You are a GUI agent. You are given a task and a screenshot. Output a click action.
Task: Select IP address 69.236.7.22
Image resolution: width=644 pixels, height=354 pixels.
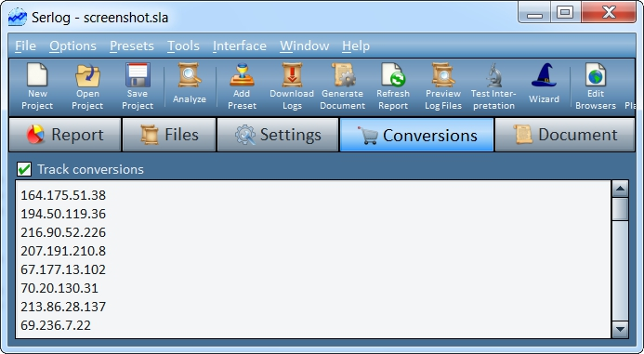(x=56, y=325)
